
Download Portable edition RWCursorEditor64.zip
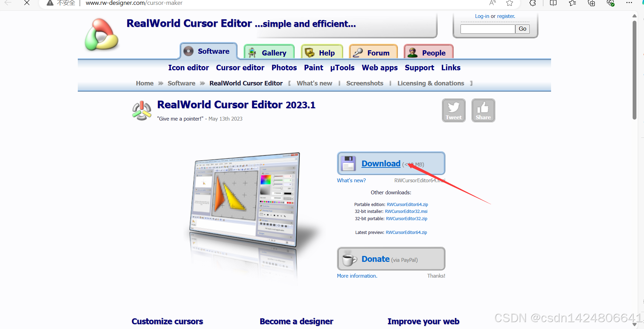(x=407, y=205)
